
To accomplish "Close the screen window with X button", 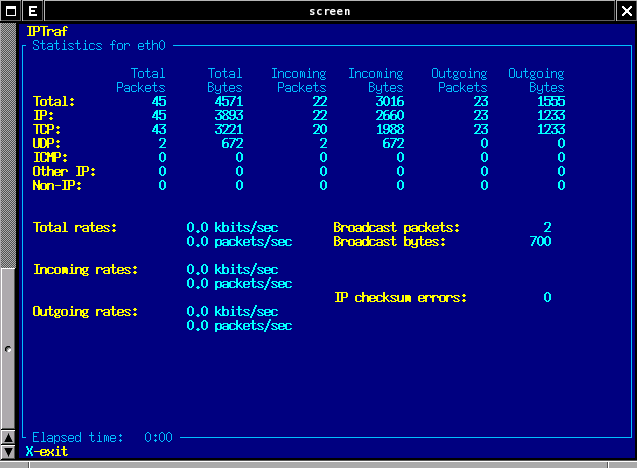I will click(x=626, y=11).
